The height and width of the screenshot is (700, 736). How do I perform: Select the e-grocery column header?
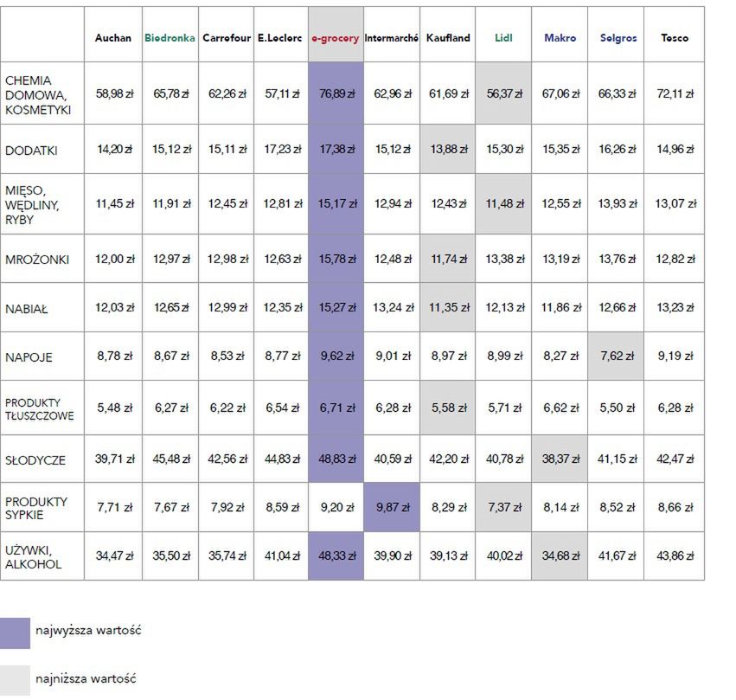(336, 35)
